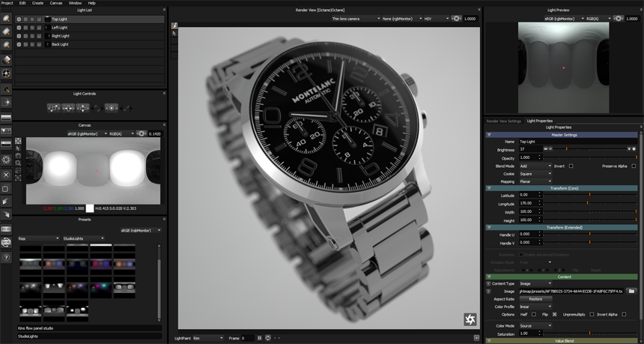This screenshot has height=344, width=644.
Task: Open the Mapping dropdown showing Planar
Action: coord(535,181)
